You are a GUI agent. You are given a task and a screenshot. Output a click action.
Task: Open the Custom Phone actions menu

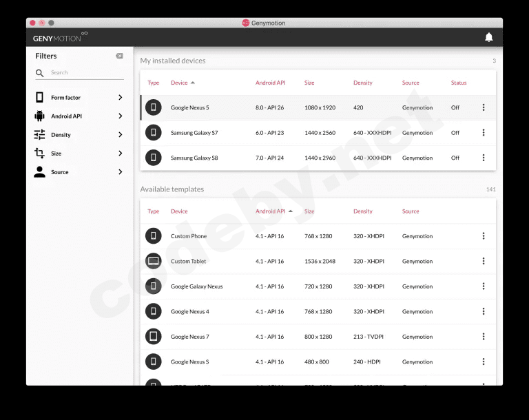click(484, 235)
